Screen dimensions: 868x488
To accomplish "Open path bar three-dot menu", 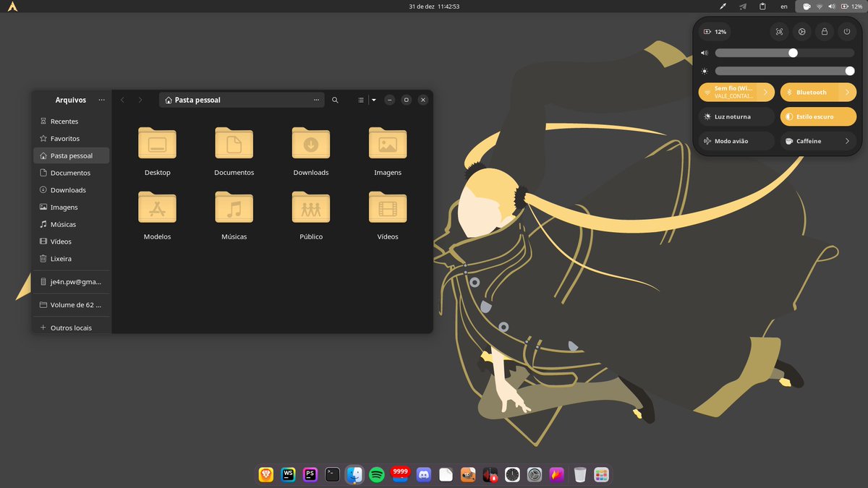I will click(x=316, y=100).
